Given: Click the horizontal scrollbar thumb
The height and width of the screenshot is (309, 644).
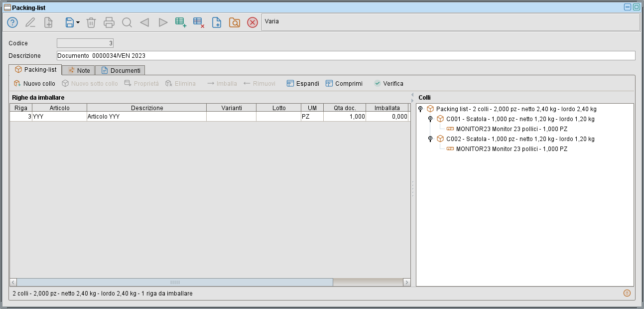Looking at the screenshot, I should pos(175,282).
